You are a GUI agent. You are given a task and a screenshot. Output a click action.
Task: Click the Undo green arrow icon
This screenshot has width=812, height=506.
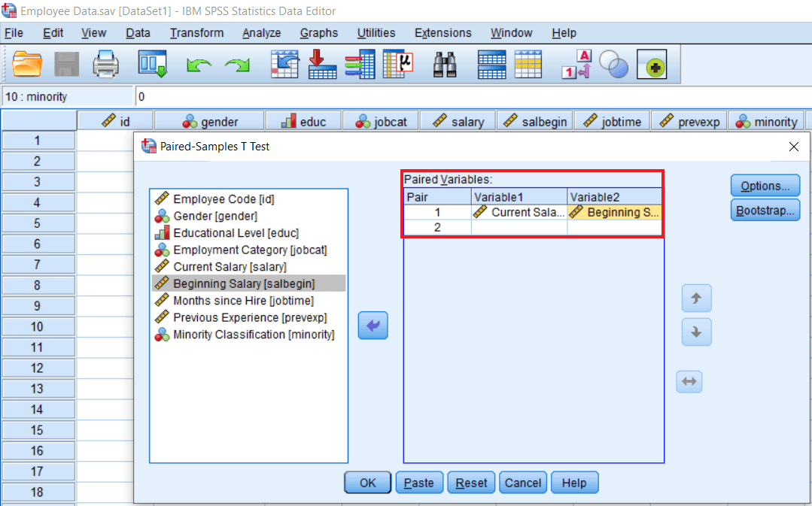coord(199,65)
